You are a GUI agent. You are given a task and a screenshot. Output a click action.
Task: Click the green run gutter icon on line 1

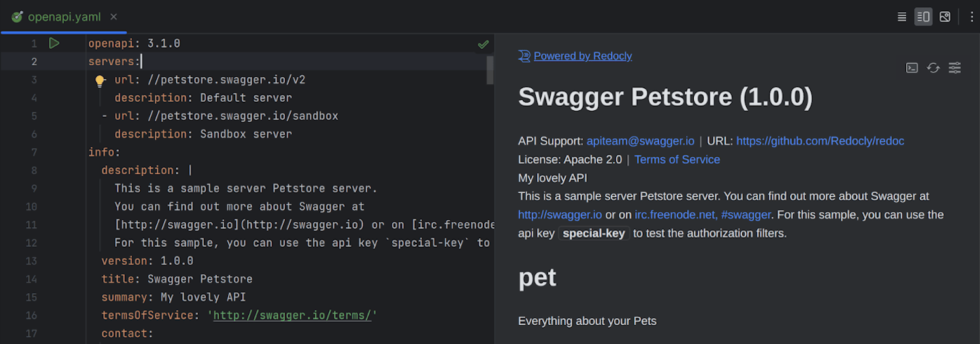(x=54, y=43)
